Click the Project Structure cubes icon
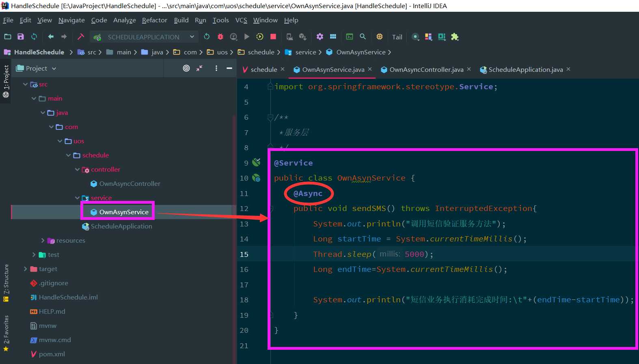This screenshot has width=639, height=364. [x=302, y=37]
